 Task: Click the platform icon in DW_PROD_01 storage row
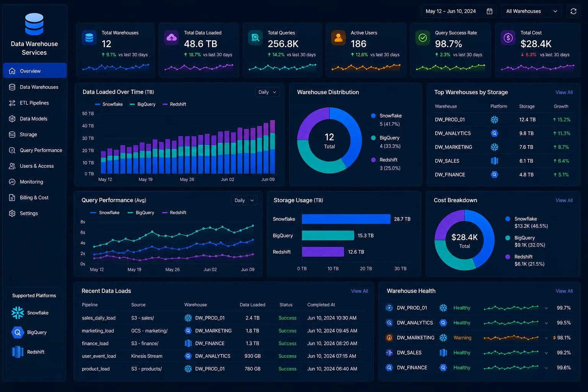pyautogui.click(x=495, y=119)
